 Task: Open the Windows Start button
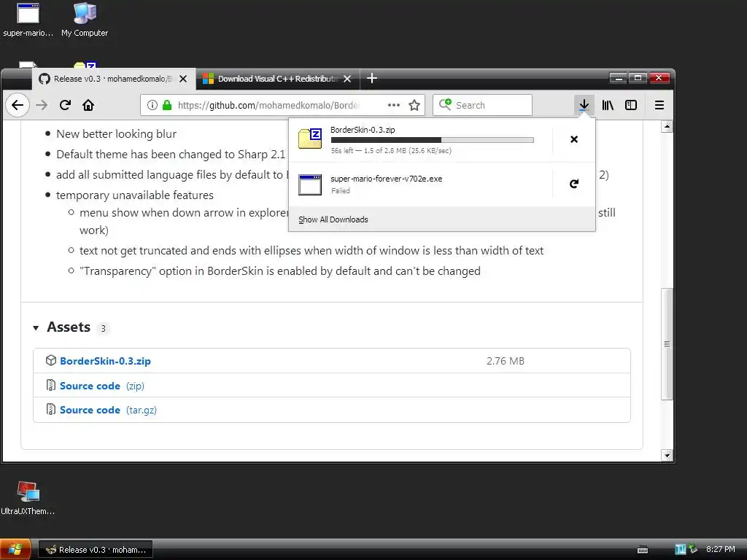click(x=15, y=550)
